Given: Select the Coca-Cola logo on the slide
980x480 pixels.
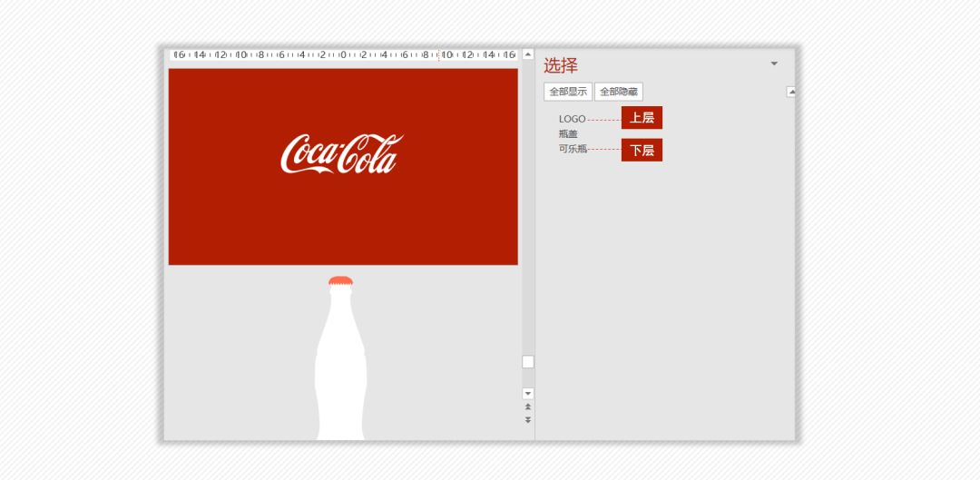Looking at the screenshot, I should (341, 153).
